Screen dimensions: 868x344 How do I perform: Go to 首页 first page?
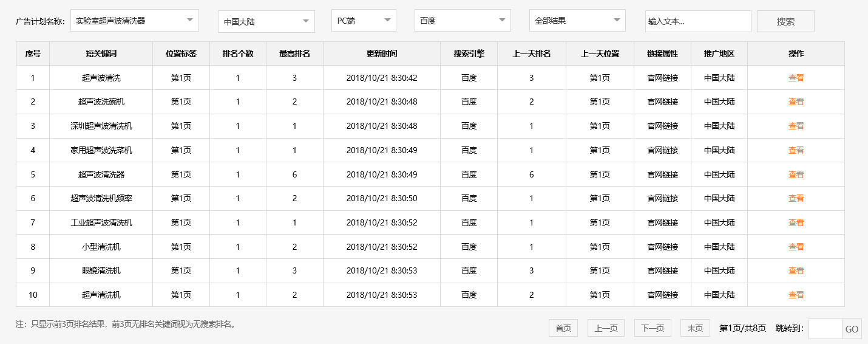click(x=563, y=328)
